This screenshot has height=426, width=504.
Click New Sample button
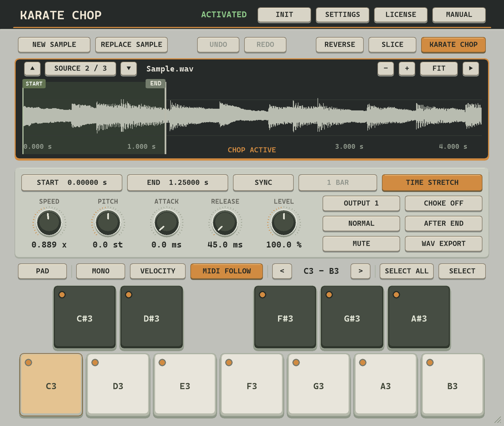pyautogui.click(x=54, y=45)
